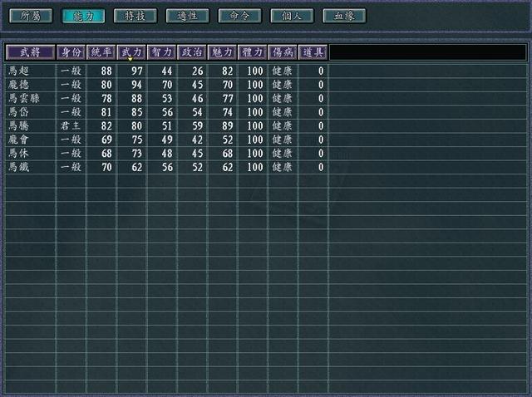Select officer 馬雲騄 in the list

(24, 98)
